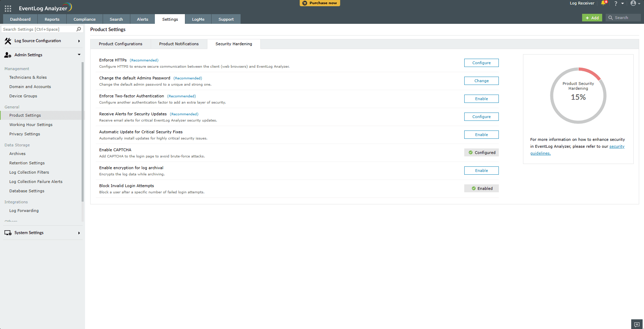The height and width of the screenshot is (329, 644).
Task: Click the Product Security Hardening progress gauge
Action: [578, 96]
